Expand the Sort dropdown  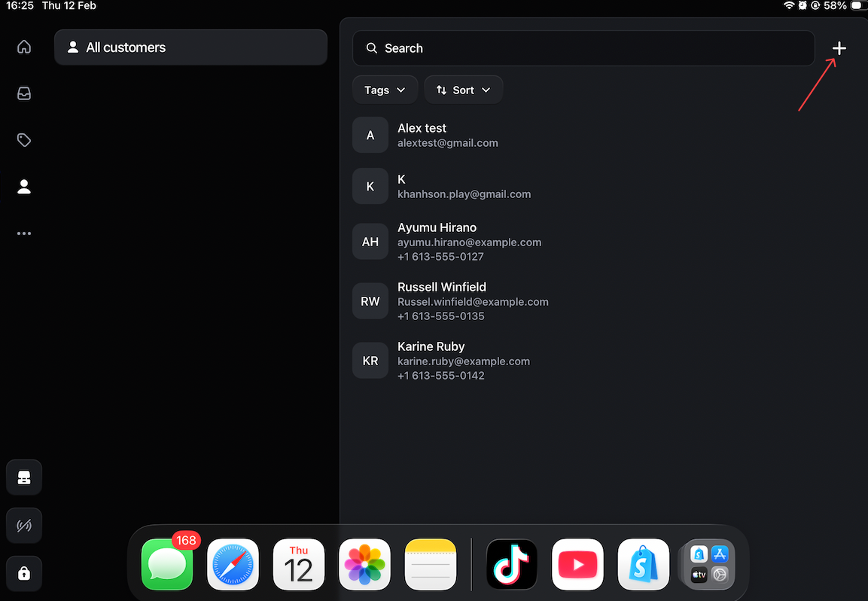(463, 90)
